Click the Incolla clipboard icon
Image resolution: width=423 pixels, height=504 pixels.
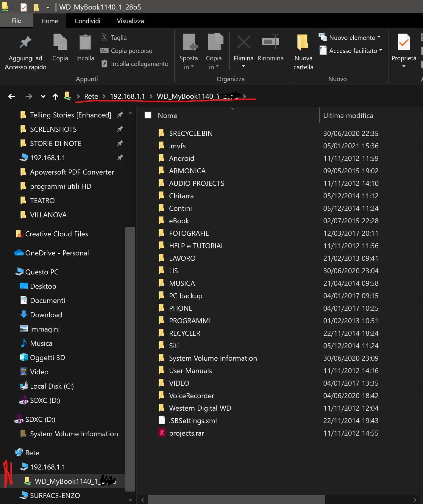tap(85, 43)
